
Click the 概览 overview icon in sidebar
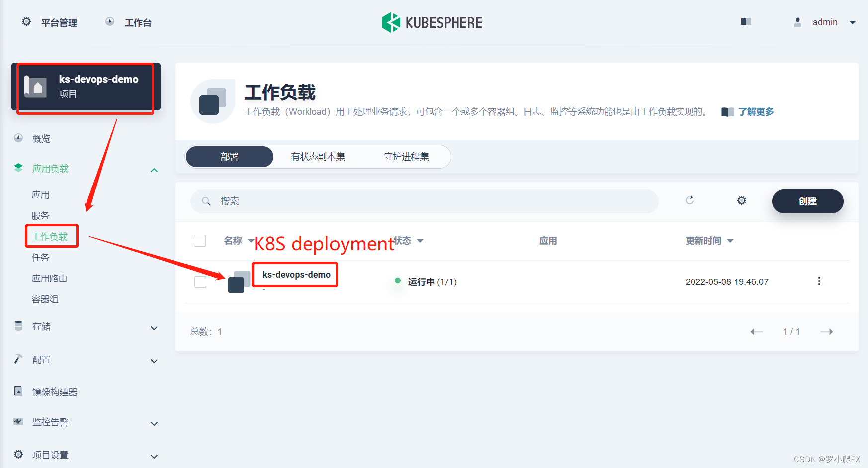(18, 138)
